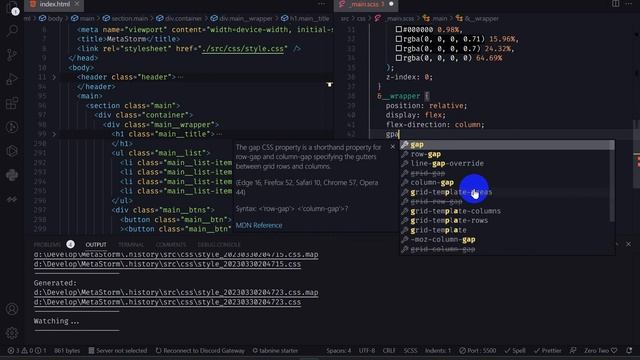Open breadcrumb .main in scss editor
This screenshot has height=360, width=640.
click(x=435, y=18)
